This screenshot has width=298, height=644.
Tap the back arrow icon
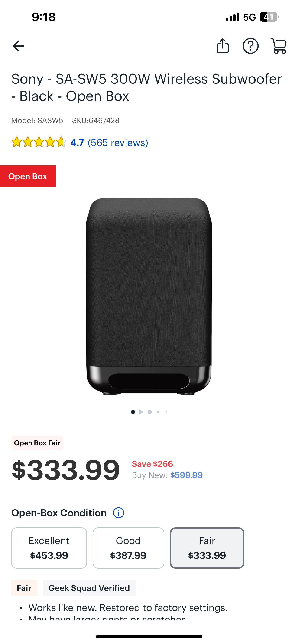(18, 46)
